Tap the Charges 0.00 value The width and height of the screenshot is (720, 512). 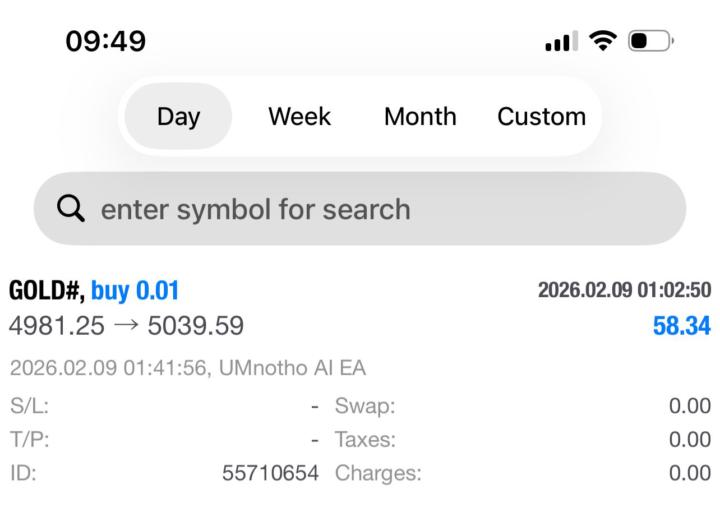[x=690, y=473]
